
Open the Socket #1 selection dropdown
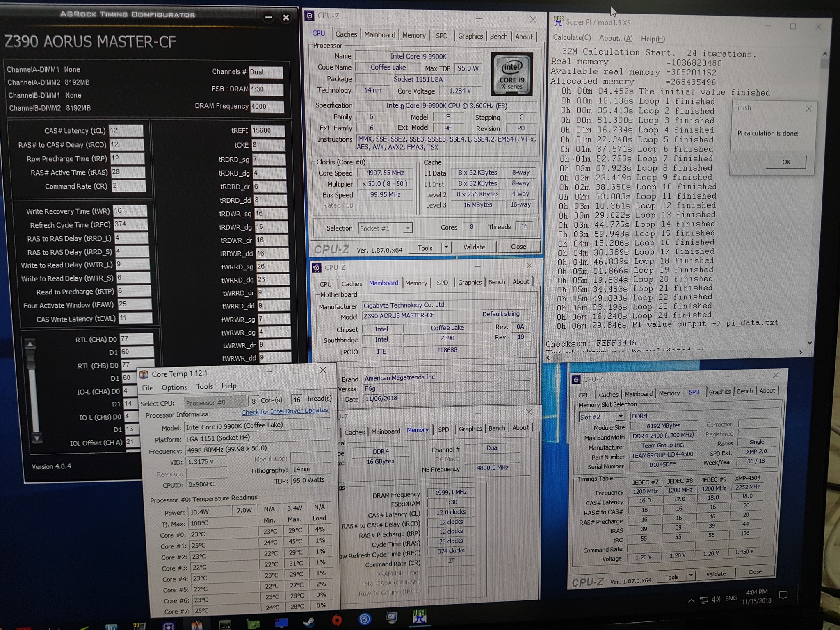click(x=408, y=228)
